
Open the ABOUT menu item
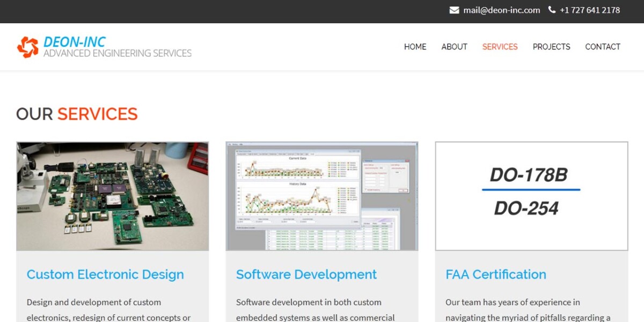pyautogui.click(x=454, y=47)
